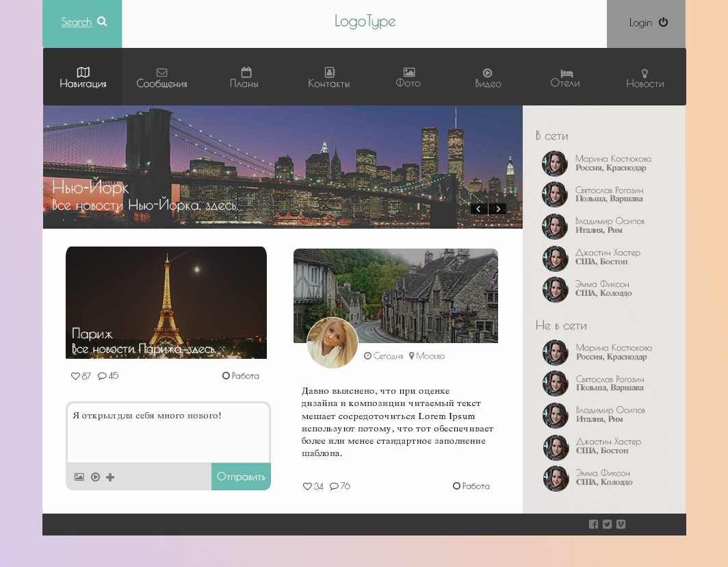728x567 pixels.
Task: Open the Facebook icon in footer
Action: coord(593,525)
